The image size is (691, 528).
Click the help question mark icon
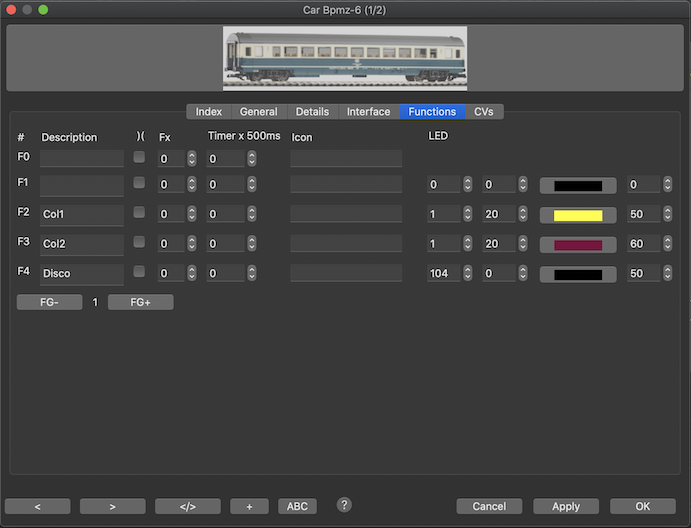[x=344, y=505]
